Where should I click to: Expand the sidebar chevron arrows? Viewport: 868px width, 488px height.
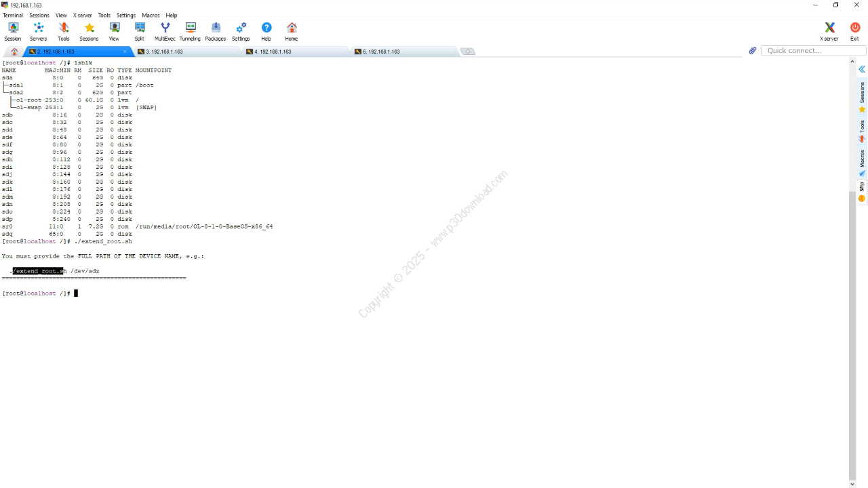tap(862, 69)
